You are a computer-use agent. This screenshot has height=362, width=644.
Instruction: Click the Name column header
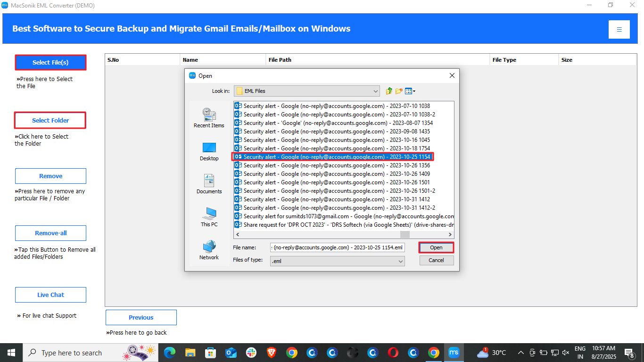pos(223,60)
